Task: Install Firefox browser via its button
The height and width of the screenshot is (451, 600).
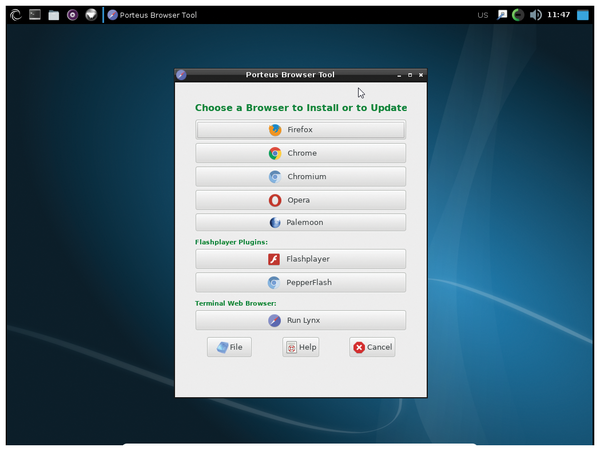Action: (300, 130)
